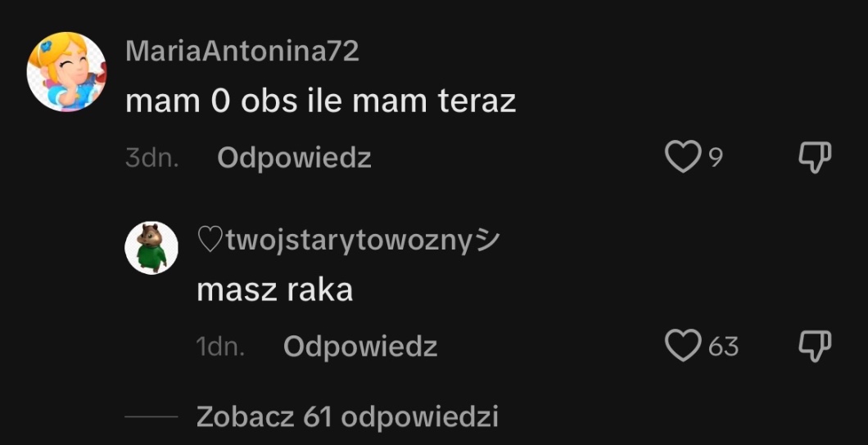The width and height of the screenshot is (868, 445).
Task: Tap the thumbs-down on the "masz raka" reply
Action: pyautogui.click(x=815, y=346)
